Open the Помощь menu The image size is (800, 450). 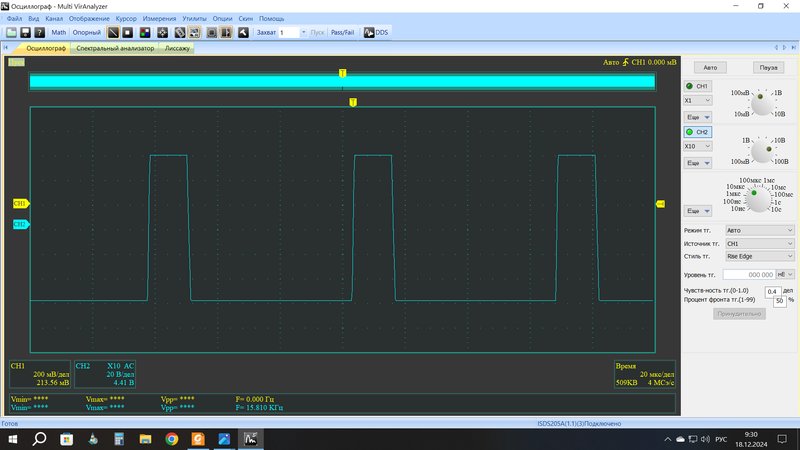(x=271, y=18)
